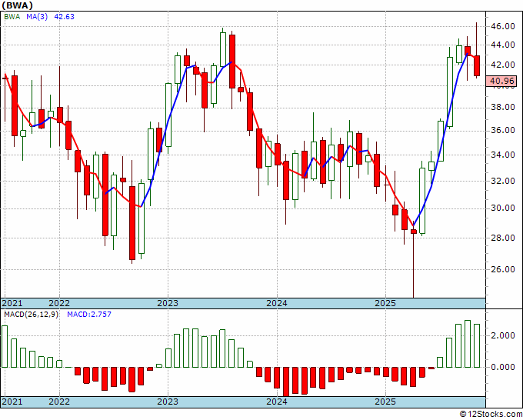Click the (BWA) chart title
Screen dimensions: 523x420
[18, 5]
